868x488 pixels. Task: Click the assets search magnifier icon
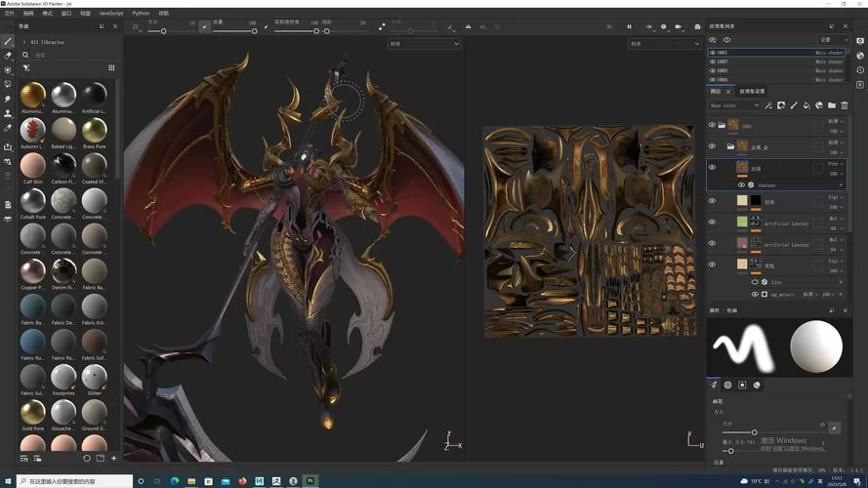click(x=25, y=55)
